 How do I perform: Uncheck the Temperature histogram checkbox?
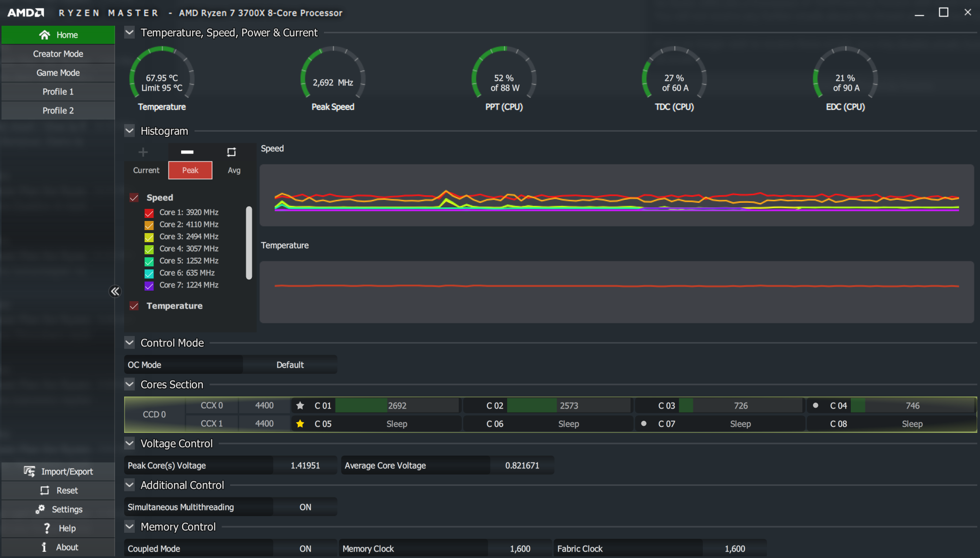pyautogui.click(x=134, y=306)
